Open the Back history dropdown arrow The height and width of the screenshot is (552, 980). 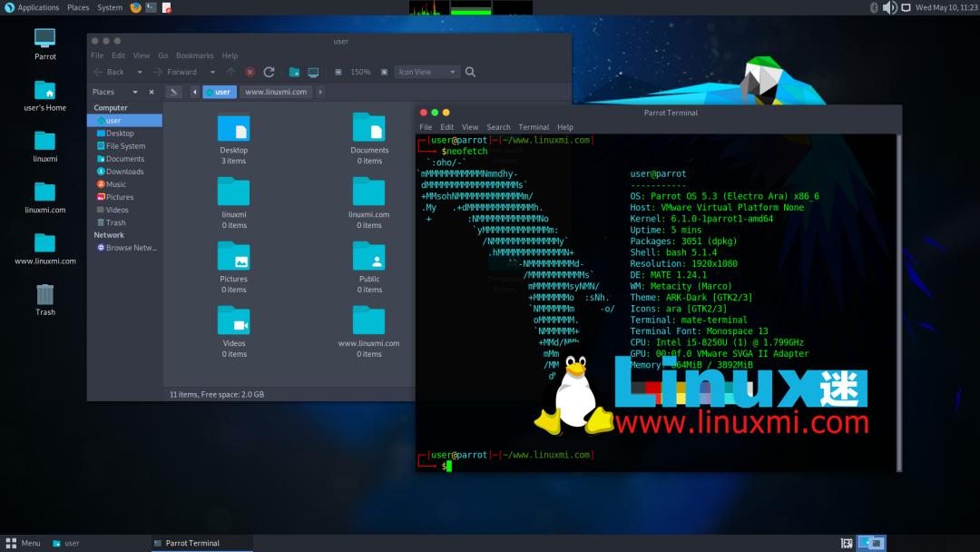[140, 73]
